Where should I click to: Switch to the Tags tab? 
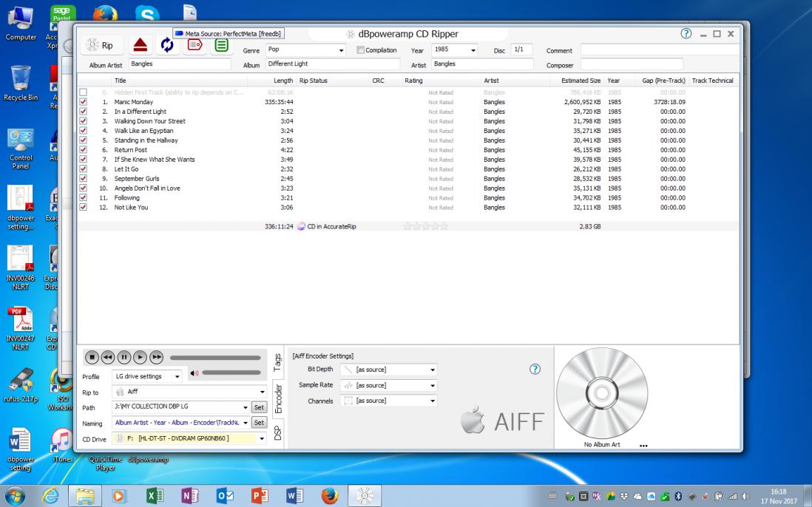277,362
